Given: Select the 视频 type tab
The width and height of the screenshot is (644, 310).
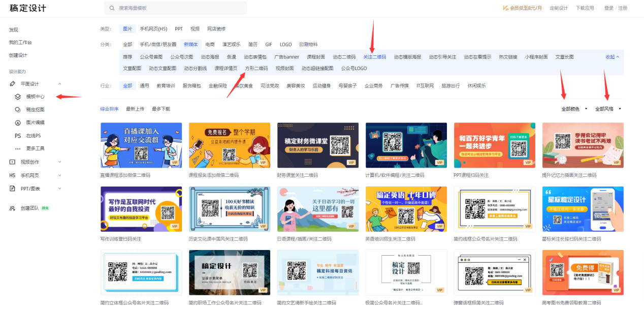Looking at the screenshot, I should 195,29.
